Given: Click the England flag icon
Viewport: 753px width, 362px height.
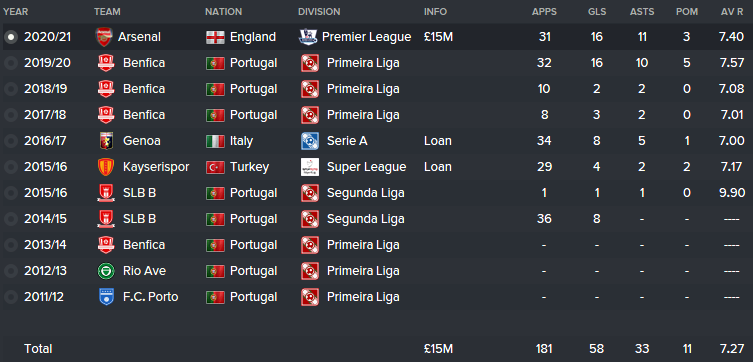Looking at the screenshot, I should pos(216,37).
